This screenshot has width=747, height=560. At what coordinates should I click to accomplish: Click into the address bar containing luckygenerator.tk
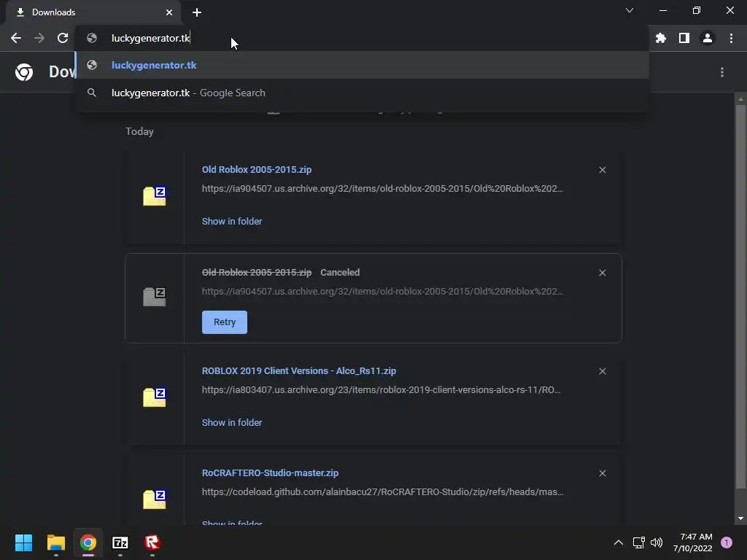(x=362, y=38)
